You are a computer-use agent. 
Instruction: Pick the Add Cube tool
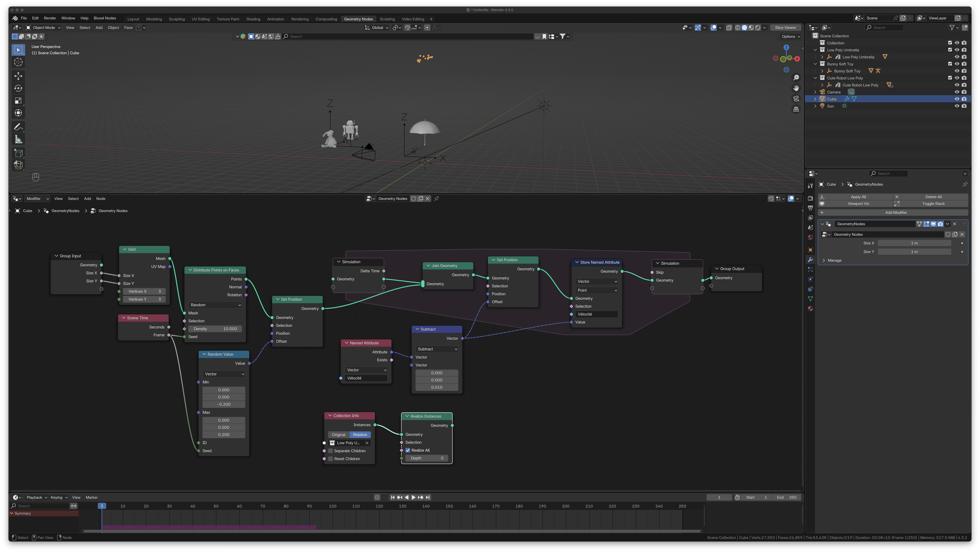coord(18,153)
